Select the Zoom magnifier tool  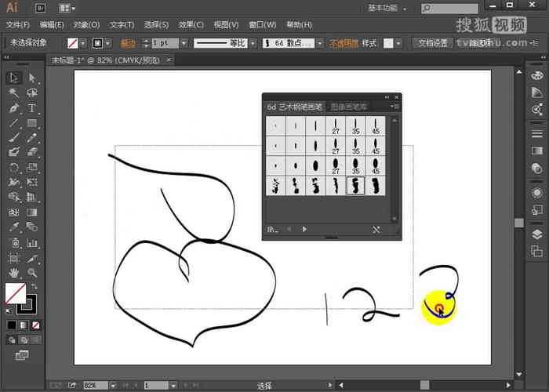(x=32, y=273)
